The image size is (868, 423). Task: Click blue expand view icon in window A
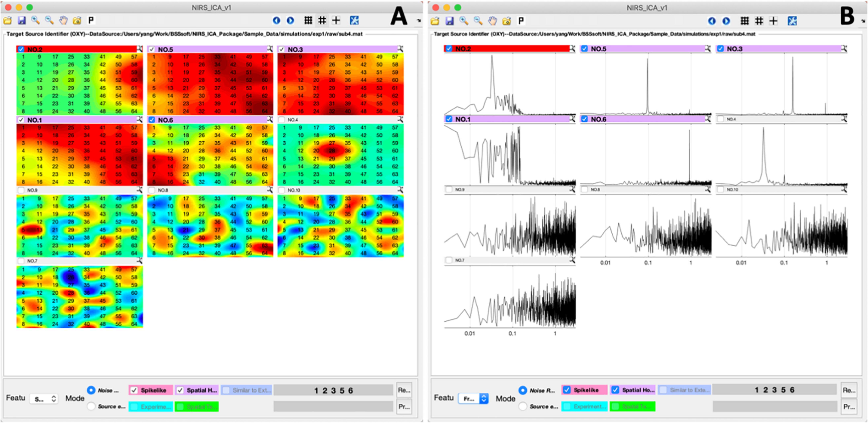pyautogui.click(x=354, y=20)
